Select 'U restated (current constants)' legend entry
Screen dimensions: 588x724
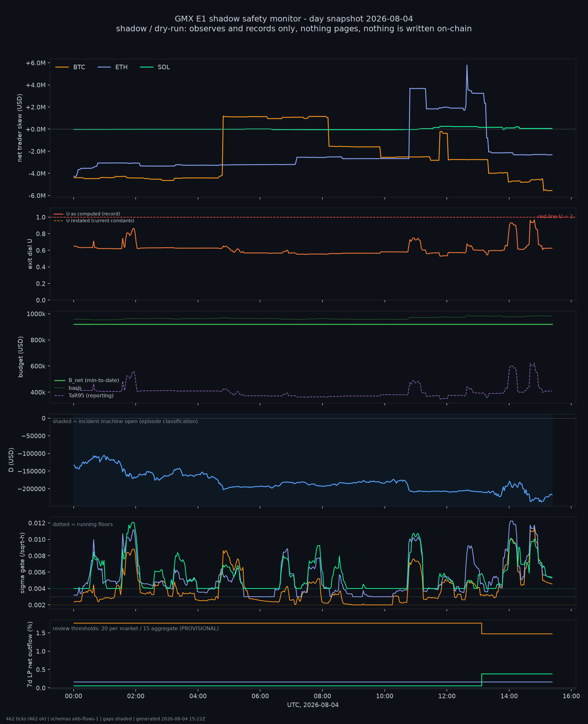click(x=94, y=220)
